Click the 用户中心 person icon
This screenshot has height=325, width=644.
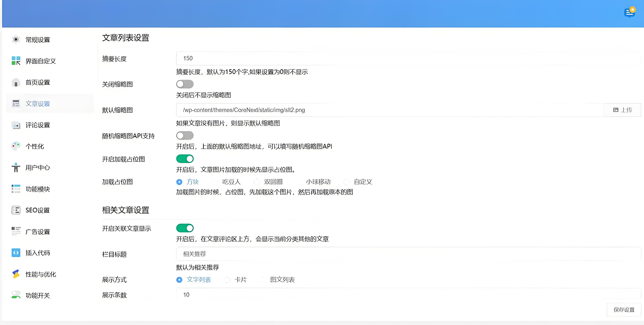16,167
